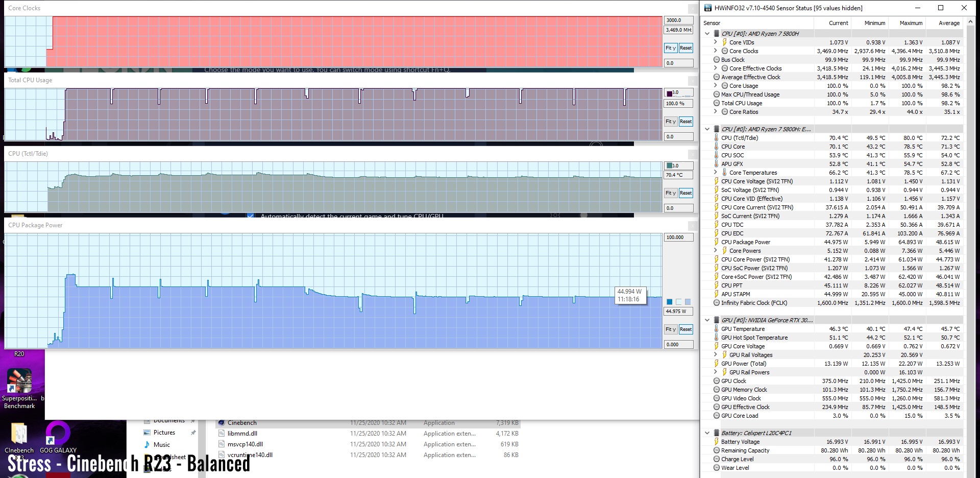Click the battery icon beside Charge Level
The height and width of the screenshot is (478, 980).
click(x=717, y=459)
